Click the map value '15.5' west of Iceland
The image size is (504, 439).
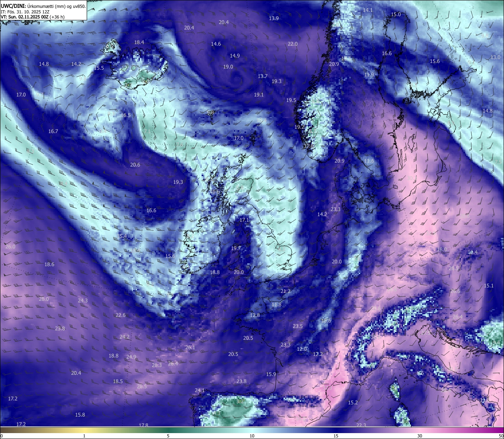coord(99,68)
